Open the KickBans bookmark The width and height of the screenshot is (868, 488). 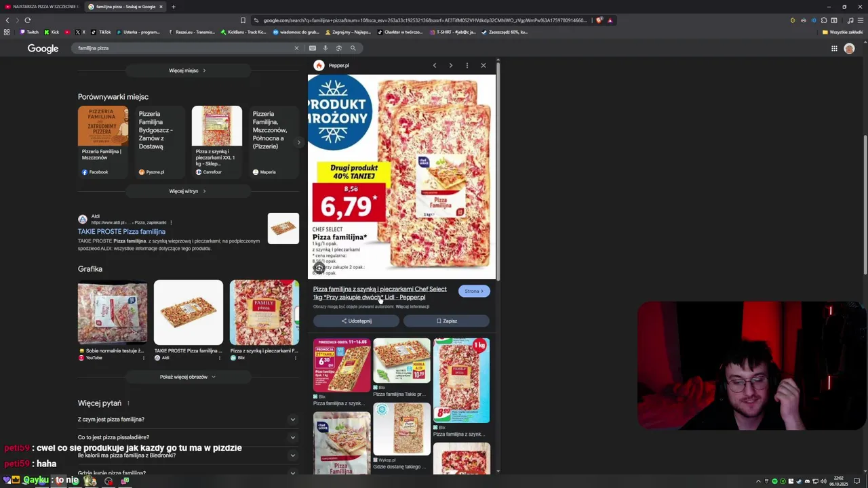(x=243, y=32)
